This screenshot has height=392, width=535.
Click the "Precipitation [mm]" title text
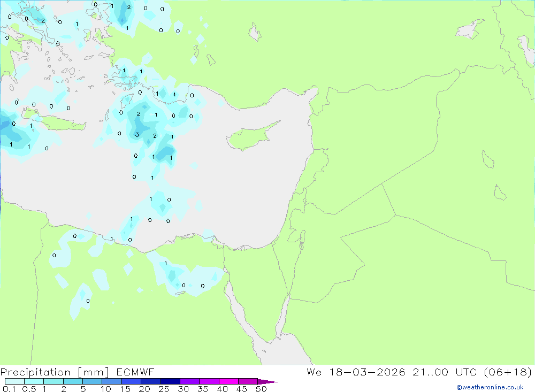tap(55, 372)
